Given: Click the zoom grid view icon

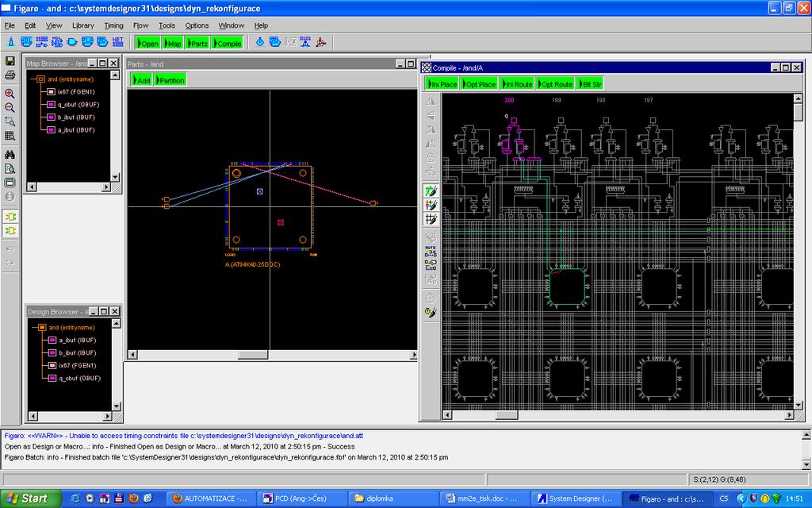Looking at the screenshot, I should [10, 136].
